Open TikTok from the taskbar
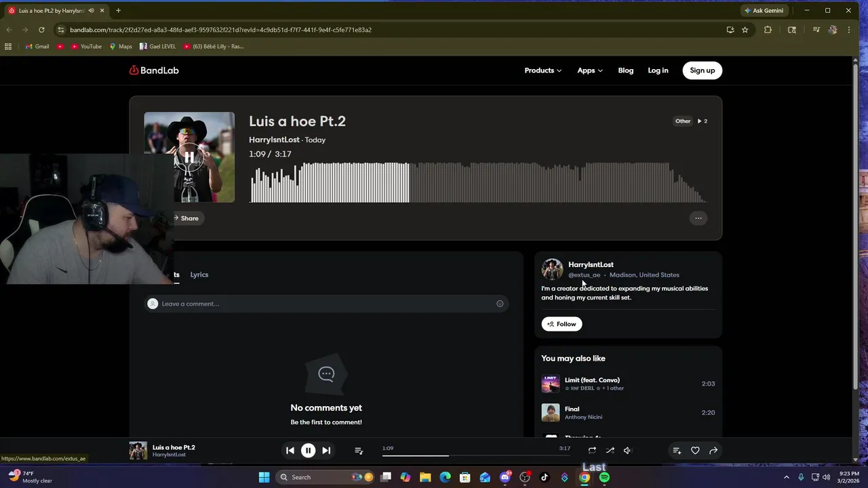The height and width of the screenshot is (488, 868). [x=545, y=477]
